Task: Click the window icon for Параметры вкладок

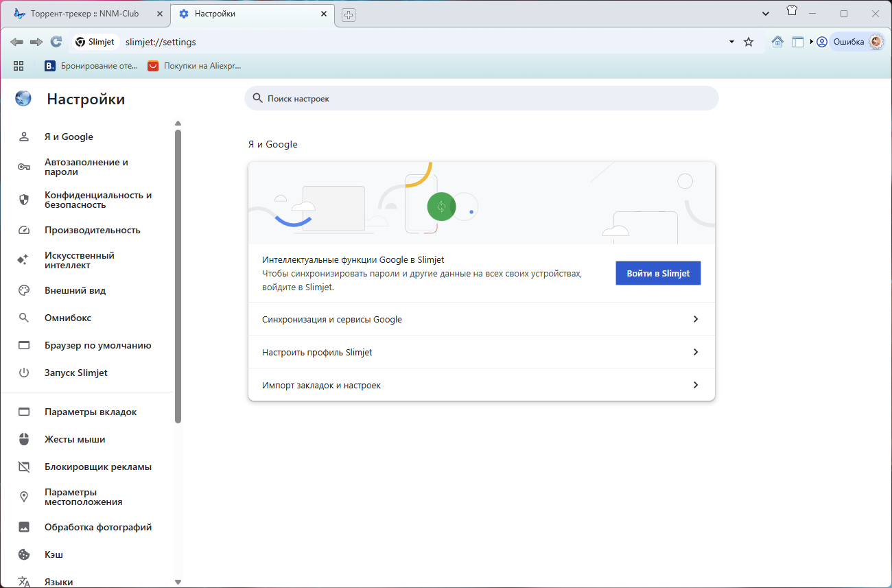Action: tap(24, 412)
